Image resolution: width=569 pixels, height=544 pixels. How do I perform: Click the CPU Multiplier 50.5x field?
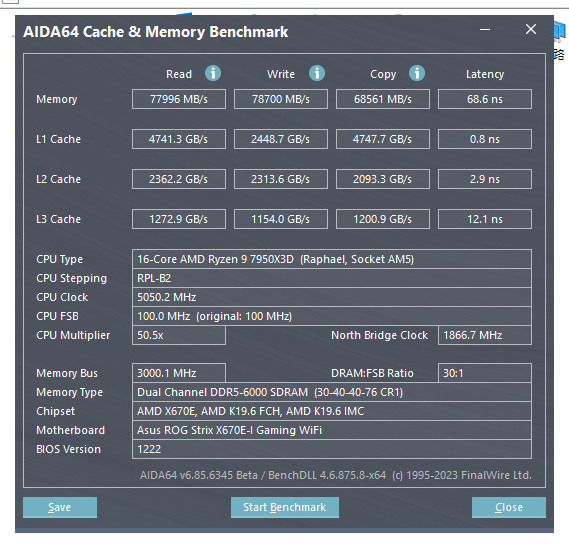point(179,335)
